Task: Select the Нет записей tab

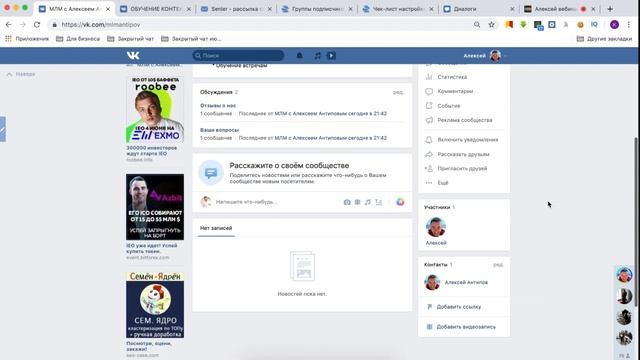Action: click(x=216, y=228)
